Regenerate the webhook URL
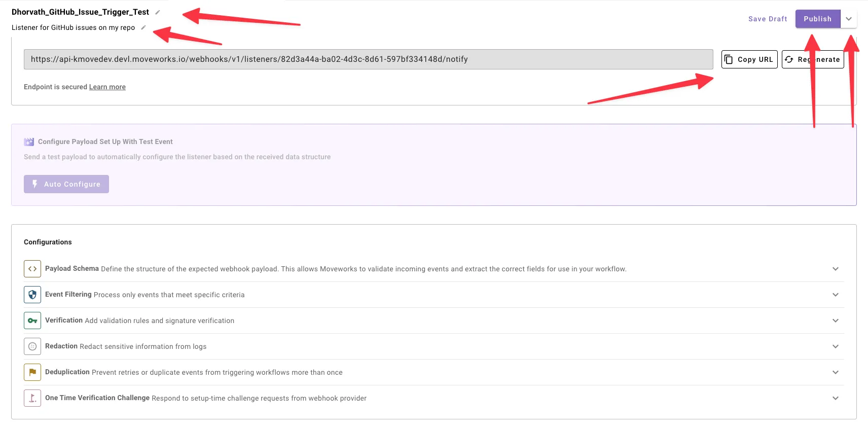The width and height of the screenshot is (868, 427). pyautogui.click(x=813, y=59)
